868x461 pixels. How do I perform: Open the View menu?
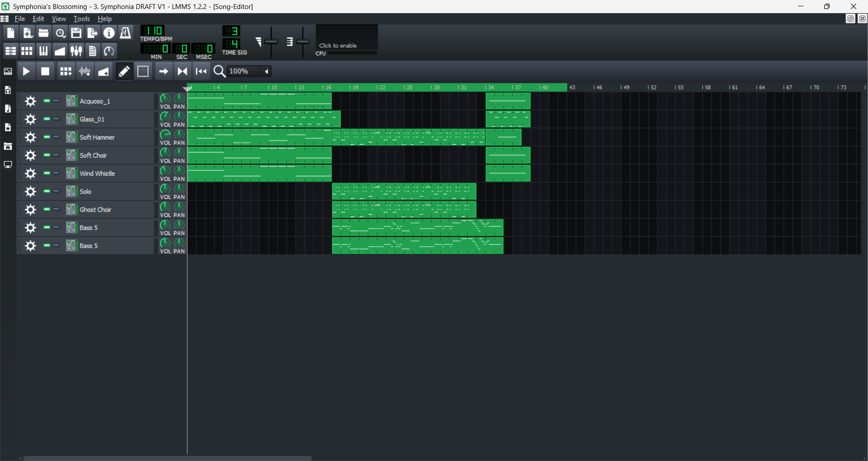tap(59, 19)
